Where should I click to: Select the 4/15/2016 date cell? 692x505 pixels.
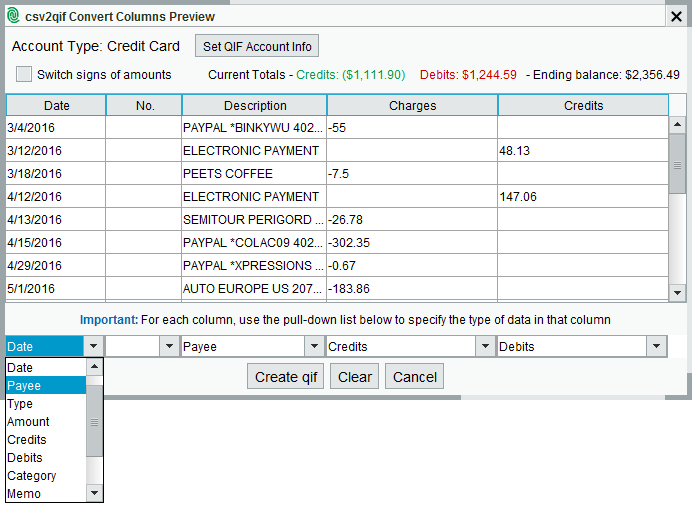coord(56,242)
